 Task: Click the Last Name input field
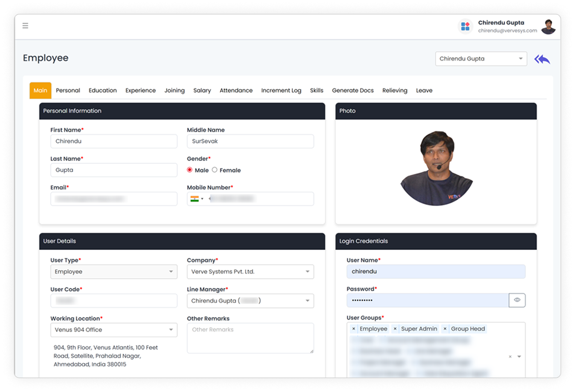pyautogui.click(x=114, y=170)
